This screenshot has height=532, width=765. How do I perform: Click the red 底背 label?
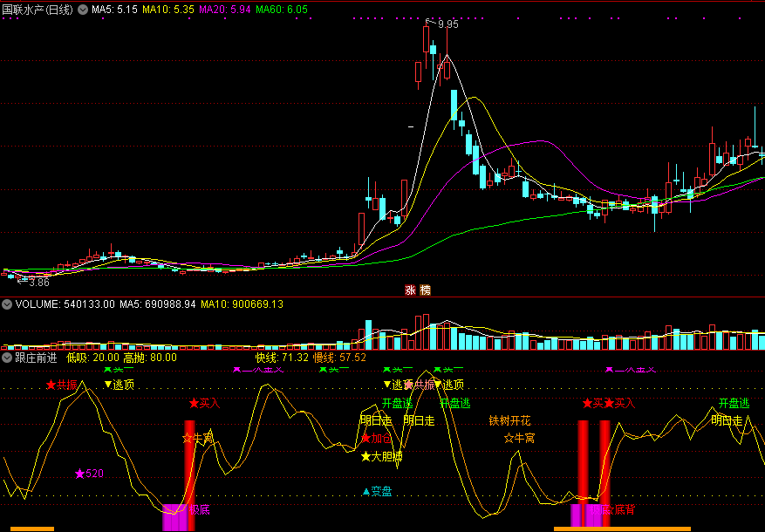coord(624,510)
